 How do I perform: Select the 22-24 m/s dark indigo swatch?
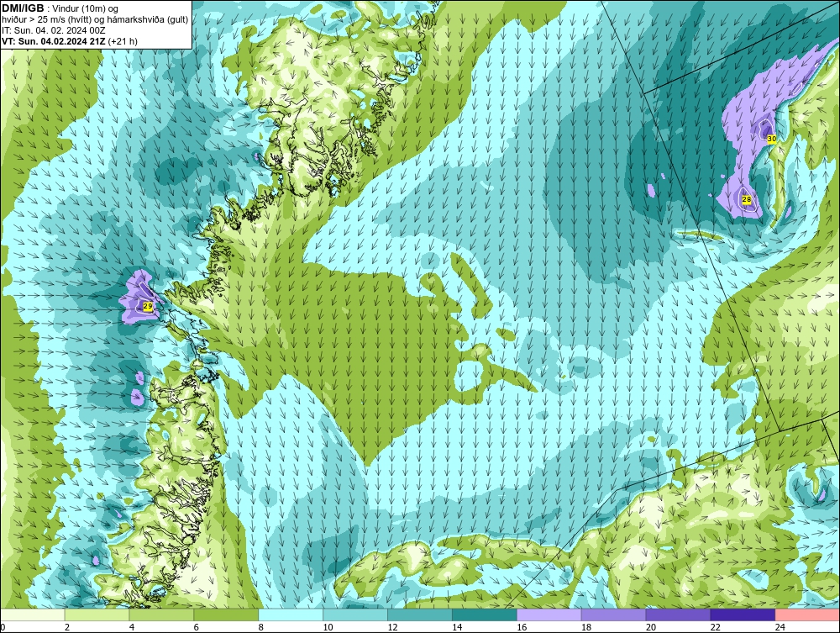tap(743, 615)
